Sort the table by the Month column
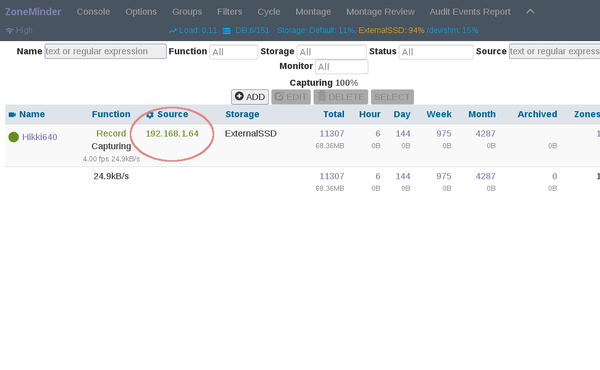 pos(482,114)
